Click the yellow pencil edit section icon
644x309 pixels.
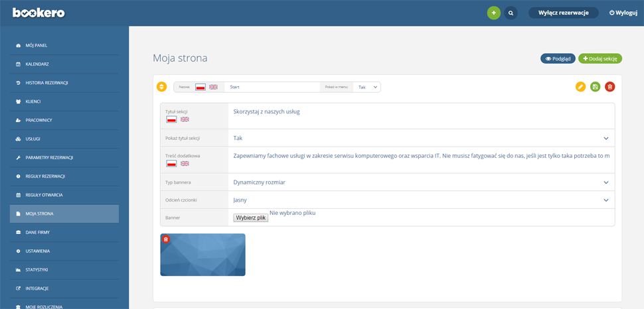pos(580,87)
